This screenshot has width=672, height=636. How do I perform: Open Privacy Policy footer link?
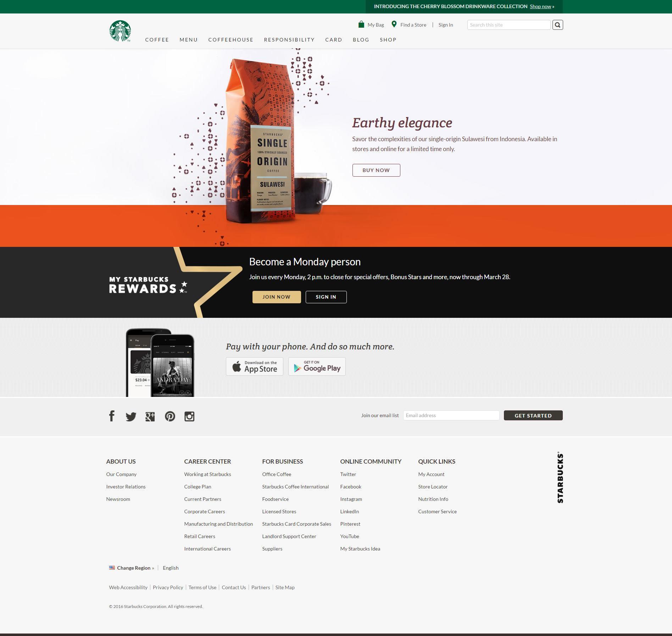coord(168,587)
